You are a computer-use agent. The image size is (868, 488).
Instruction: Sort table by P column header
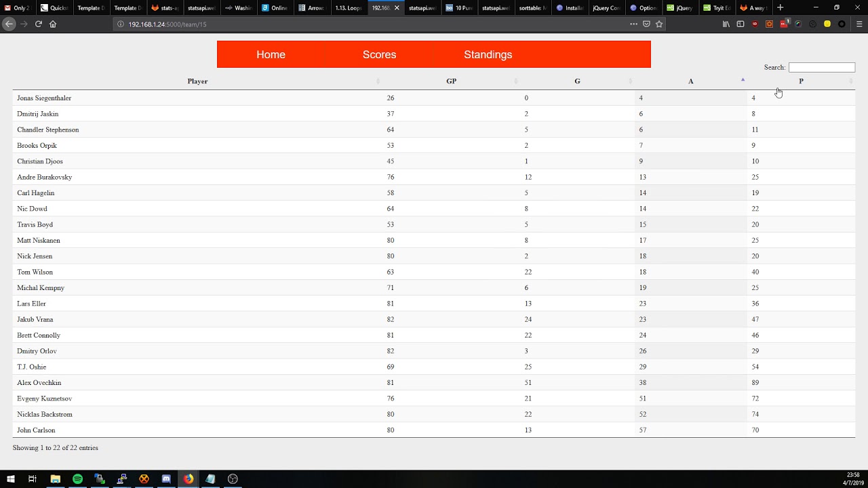coord(801,81)
